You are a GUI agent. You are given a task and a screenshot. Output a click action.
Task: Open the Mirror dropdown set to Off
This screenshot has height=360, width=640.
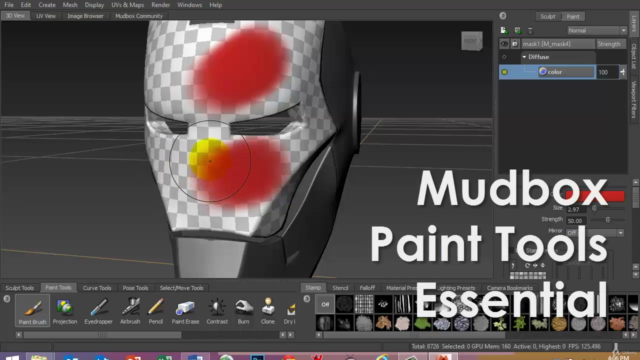coord(595,233)
